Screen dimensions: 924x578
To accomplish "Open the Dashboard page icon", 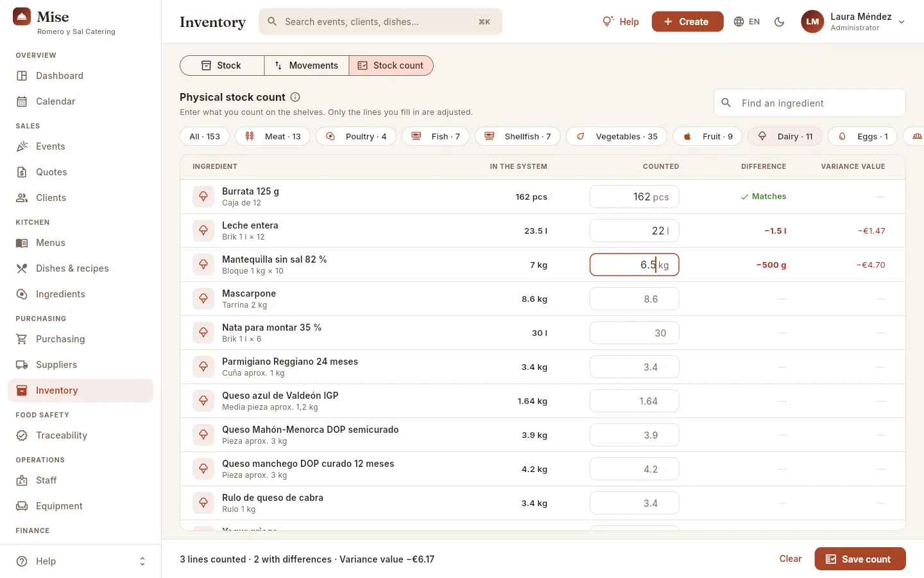I will 22,76.
